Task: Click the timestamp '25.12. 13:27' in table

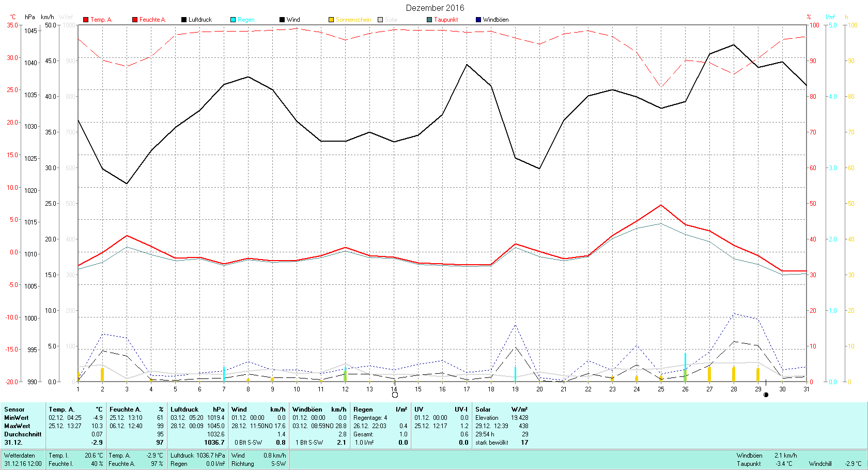Action: coord(65,426)
